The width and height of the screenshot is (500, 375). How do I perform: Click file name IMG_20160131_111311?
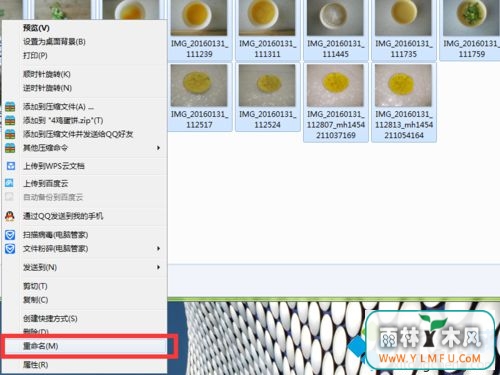267,49
